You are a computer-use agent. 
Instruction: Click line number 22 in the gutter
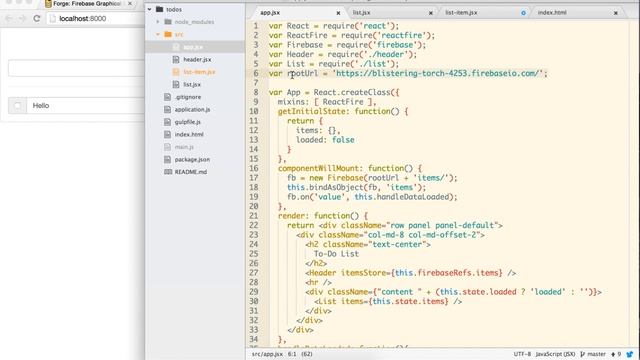[254, 225]
